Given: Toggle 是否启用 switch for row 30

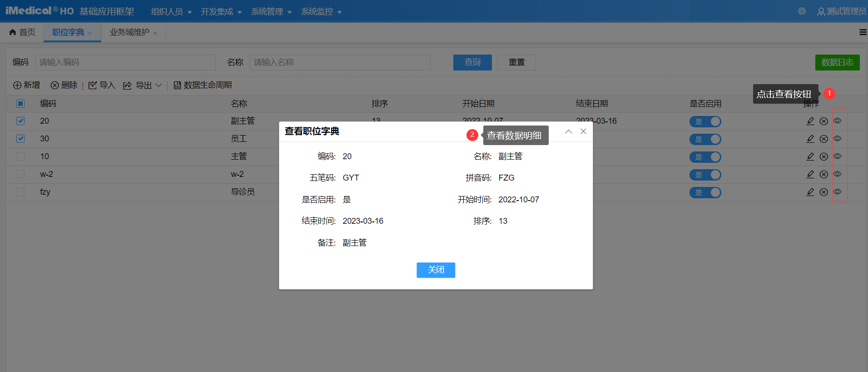Looking at the screenshot, I should point(705,139).
